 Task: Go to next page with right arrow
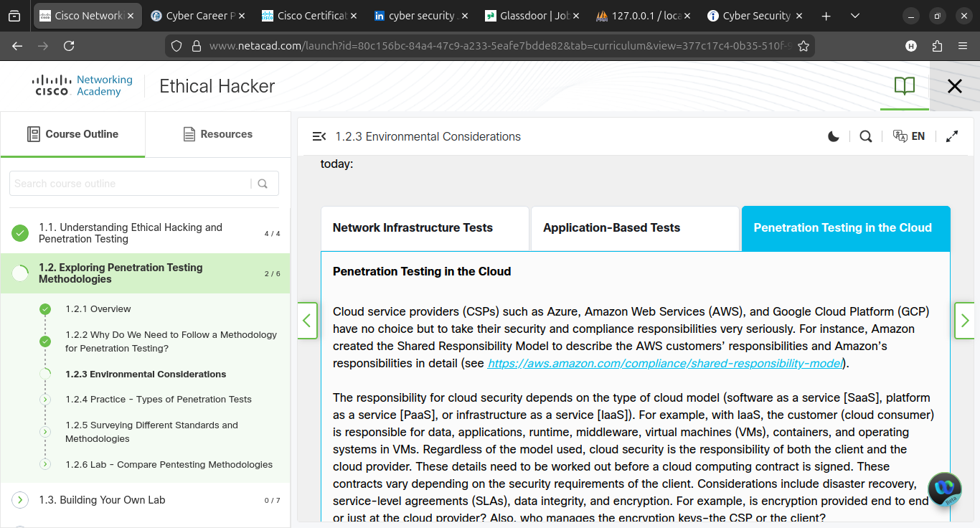click(x=965, y=320)
